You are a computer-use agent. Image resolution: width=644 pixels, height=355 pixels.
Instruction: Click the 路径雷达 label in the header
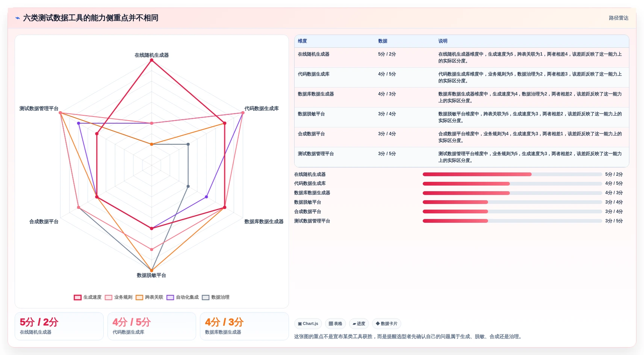point(618,18)
